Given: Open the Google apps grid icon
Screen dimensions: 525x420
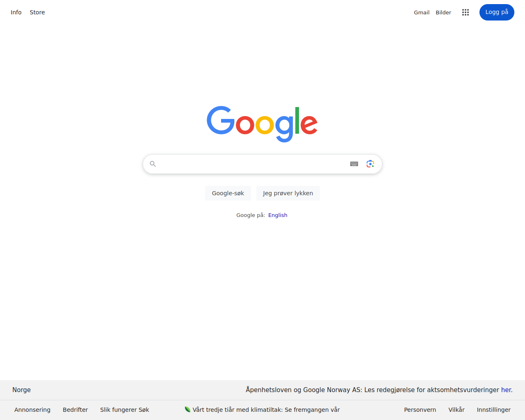Looking at the screenshot, I should [x=465, y=12].
